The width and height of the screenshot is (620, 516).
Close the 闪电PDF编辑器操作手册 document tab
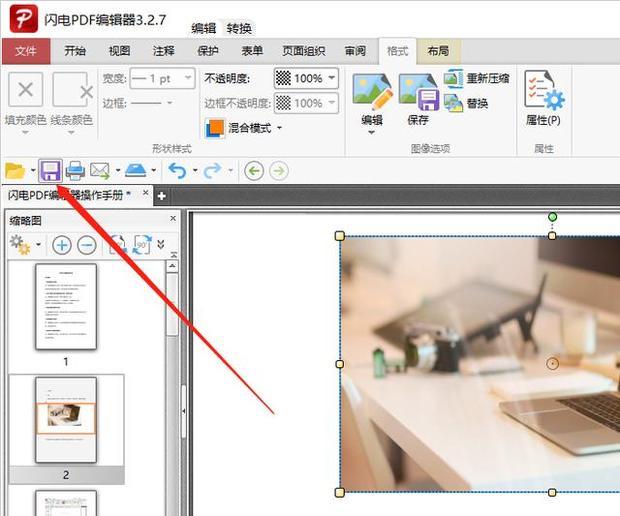(146, 193)
